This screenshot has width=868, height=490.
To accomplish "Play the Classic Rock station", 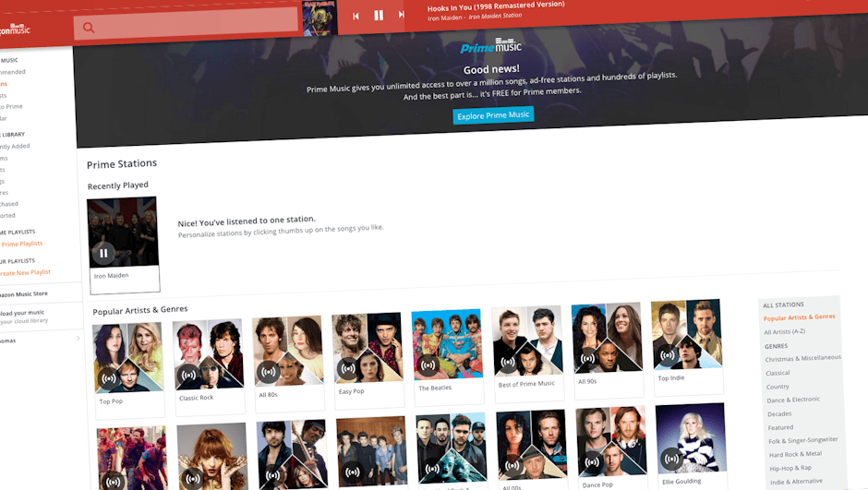I will coord(188,376).
